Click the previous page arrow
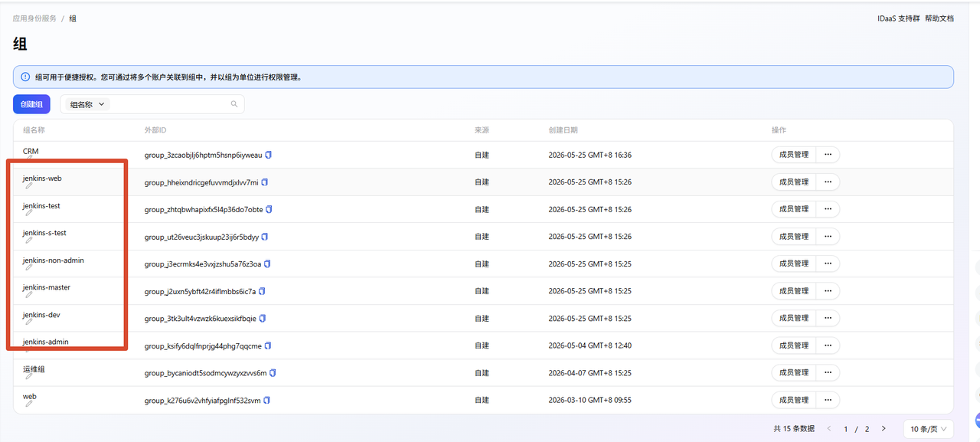The width and height of the screenshot is (980, 442). point(828,429)
